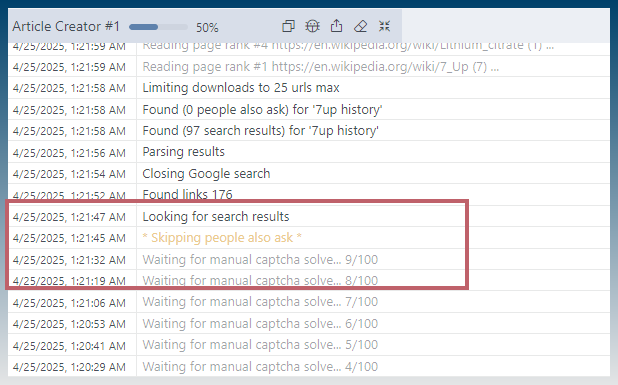Click the 'Reading page rank #1' 7_Up Wikipedia row
618x385 pixels.
(309, 67)
